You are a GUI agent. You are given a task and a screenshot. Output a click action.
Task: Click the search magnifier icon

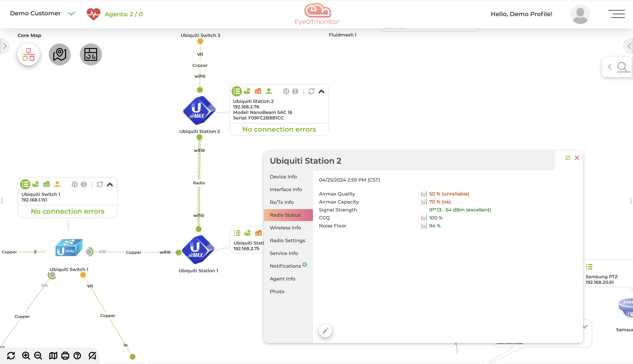click(x=622, y=67)
